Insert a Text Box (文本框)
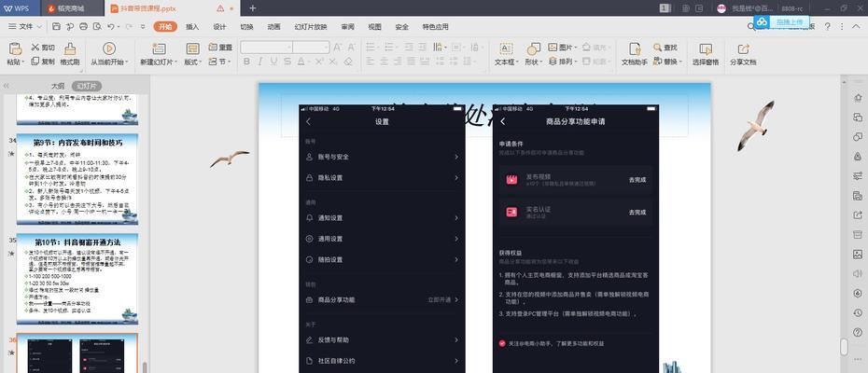This screenshot has height=373, width=868. [507, 54]
